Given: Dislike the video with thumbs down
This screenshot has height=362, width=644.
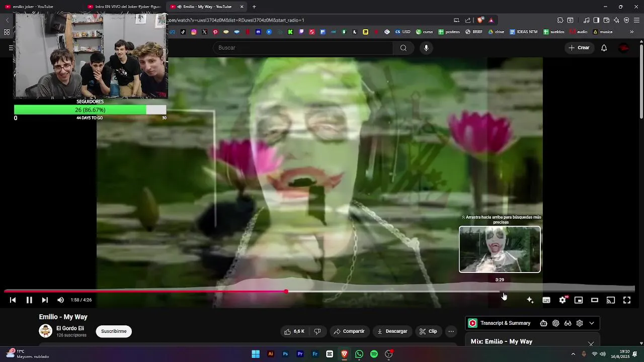Looking at the screenshot, I should pos(317,331).
